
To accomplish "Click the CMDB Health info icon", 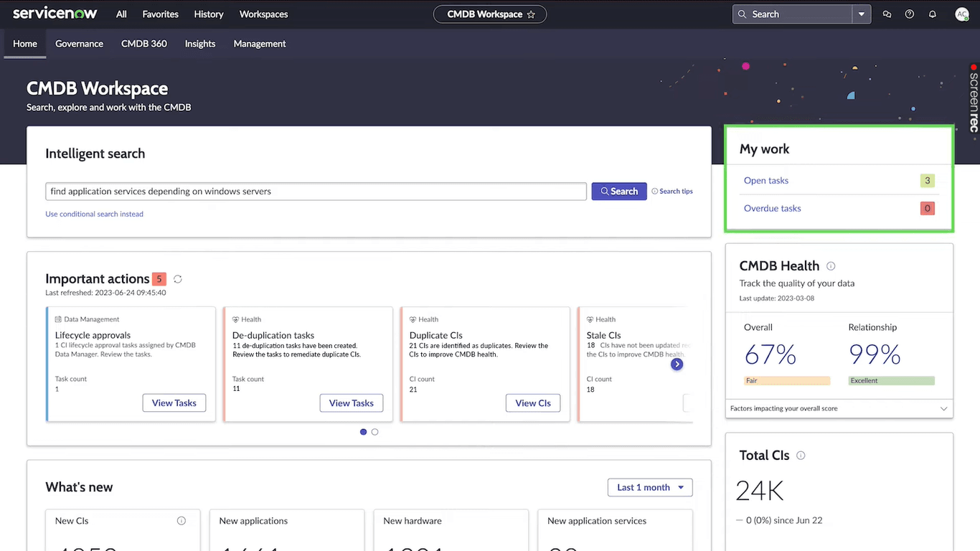I will (x=831, y=265).
